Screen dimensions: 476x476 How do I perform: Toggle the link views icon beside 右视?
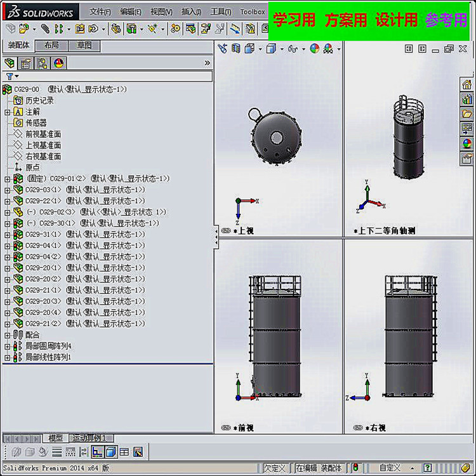(x=358, y=428)
